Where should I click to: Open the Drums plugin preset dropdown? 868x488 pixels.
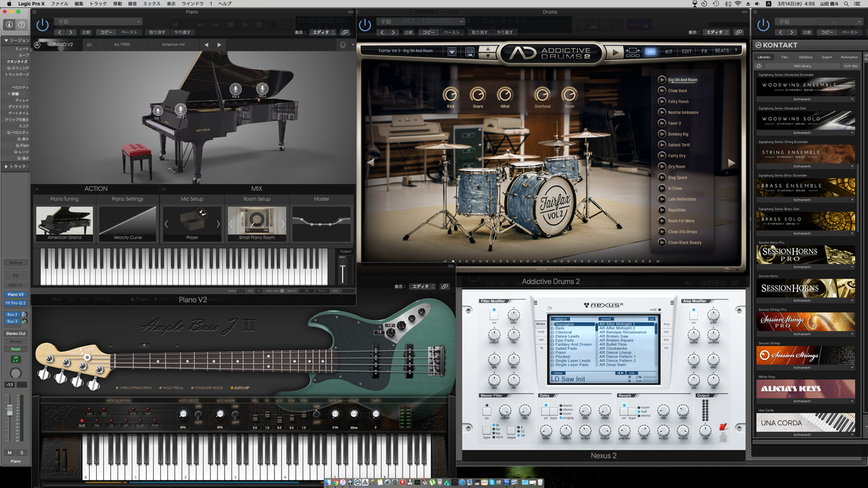click(420, 22)
